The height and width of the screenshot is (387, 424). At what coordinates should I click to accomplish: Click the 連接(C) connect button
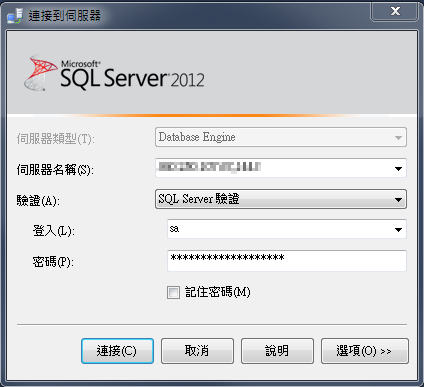[117, 351]
